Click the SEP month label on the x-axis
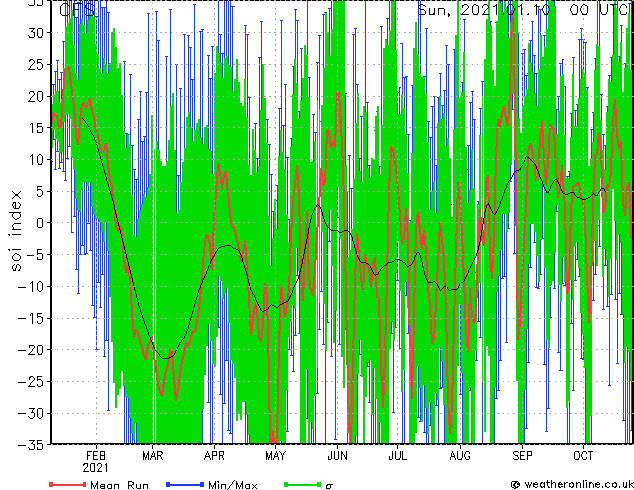Viewport: 634px width, 490px height. click(522, 456)
